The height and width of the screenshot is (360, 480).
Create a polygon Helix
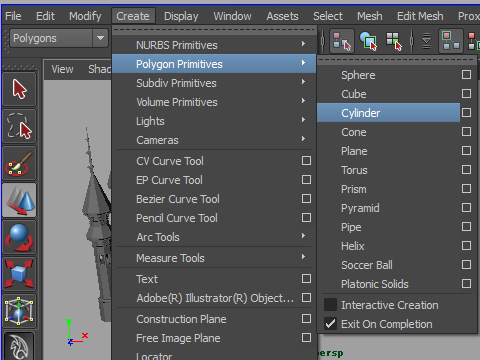tap(389, 246)
